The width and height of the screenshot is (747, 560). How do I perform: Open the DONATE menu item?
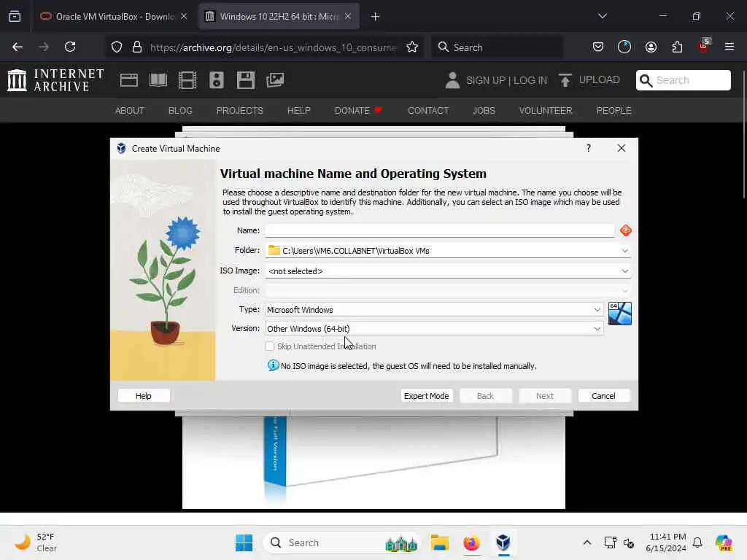(358, 111)
